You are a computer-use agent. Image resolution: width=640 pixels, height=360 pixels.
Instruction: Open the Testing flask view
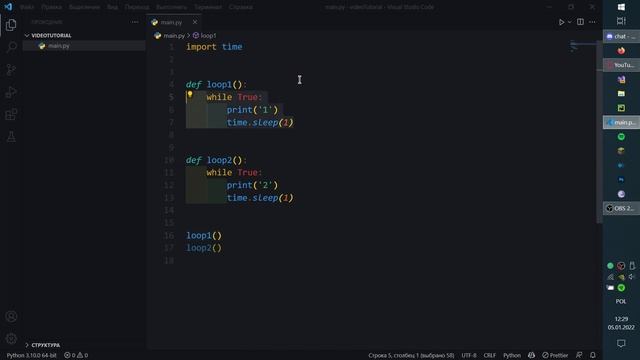click(x=11, y=137)
